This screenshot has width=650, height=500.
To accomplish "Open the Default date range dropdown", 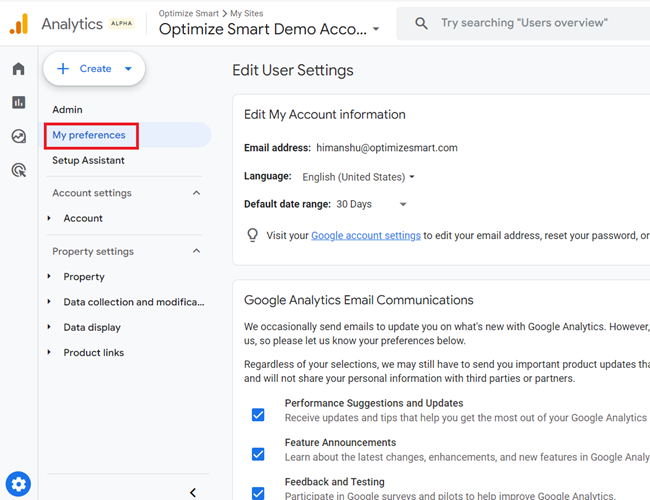I will [x=371, y=204].
